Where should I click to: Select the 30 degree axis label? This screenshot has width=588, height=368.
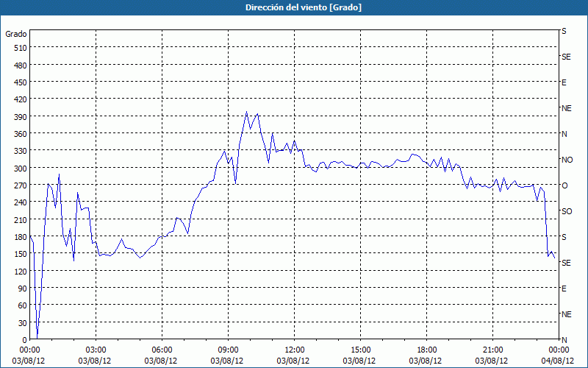coord(23,323)
